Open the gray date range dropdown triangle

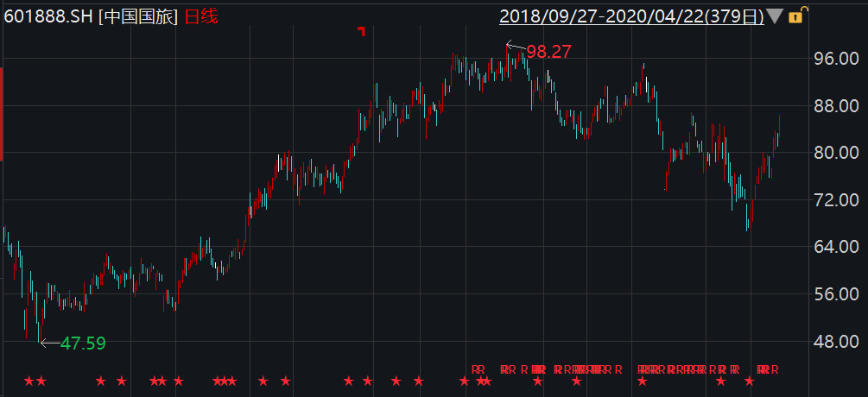775,16
